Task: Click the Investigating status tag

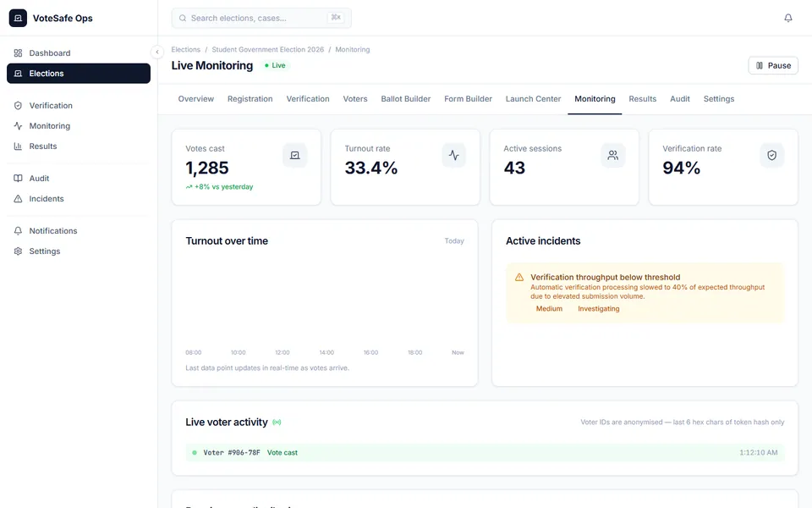Action: click(599, 309)
